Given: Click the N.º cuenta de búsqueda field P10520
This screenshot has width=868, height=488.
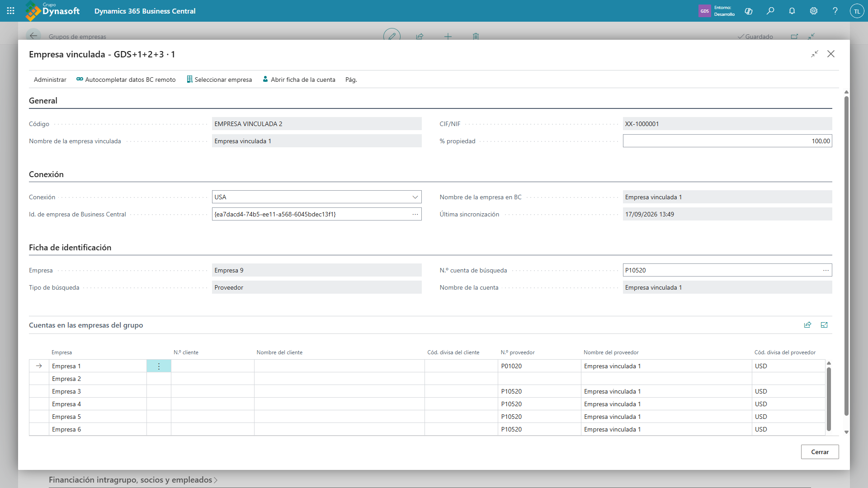Looking at the screenshot, I should 727,270.
